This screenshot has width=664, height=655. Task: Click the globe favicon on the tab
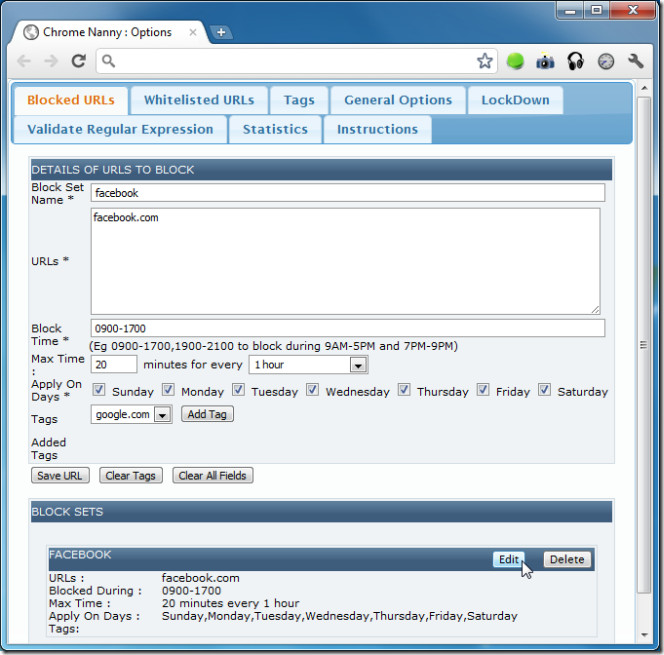coord(31,32)
